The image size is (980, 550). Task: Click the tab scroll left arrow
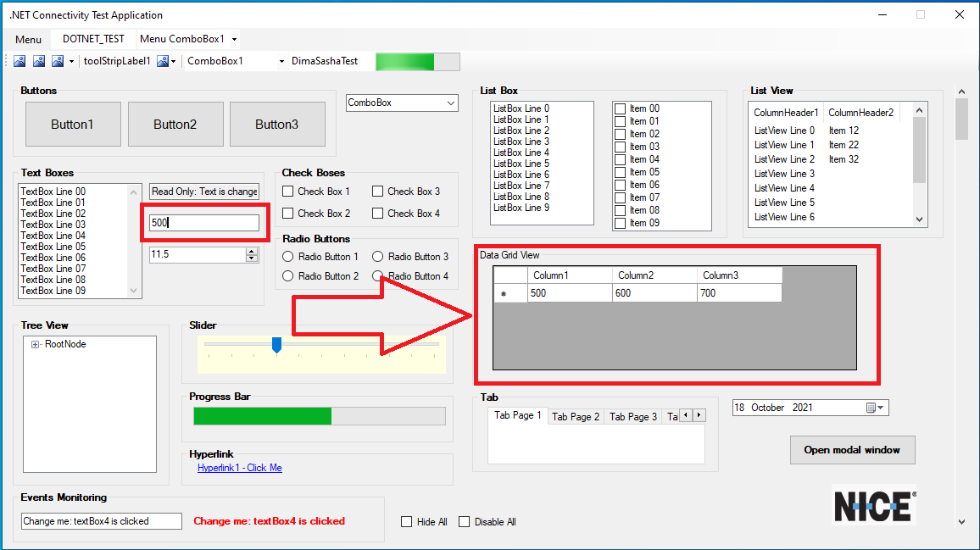pyautogui.click(x=686, y=415)
